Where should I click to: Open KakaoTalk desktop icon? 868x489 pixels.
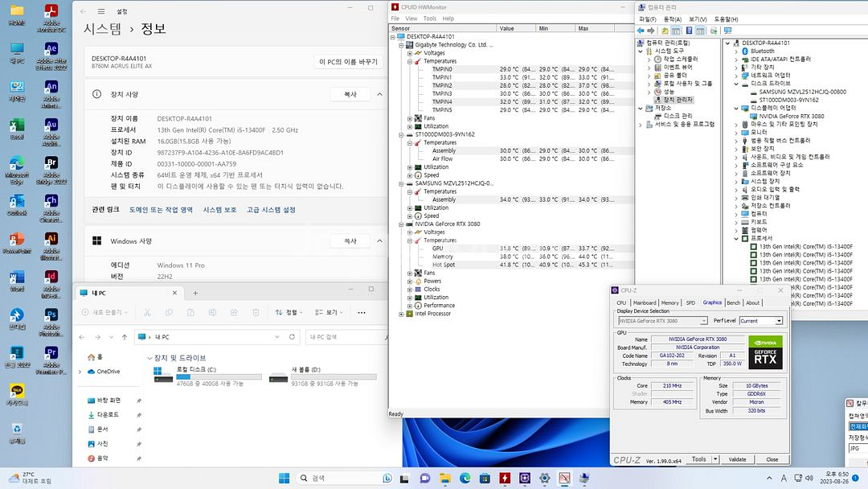17,394
